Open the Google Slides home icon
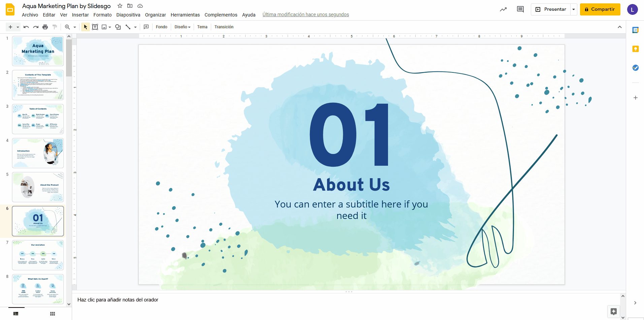The height and width of the screenshot is (320, 644). point(10,9)
